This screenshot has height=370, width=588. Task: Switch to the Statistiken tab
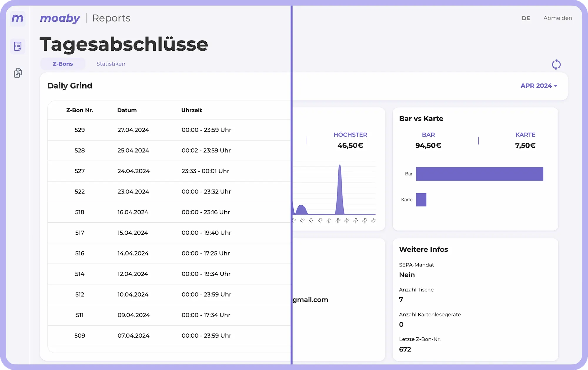(111, 64)
